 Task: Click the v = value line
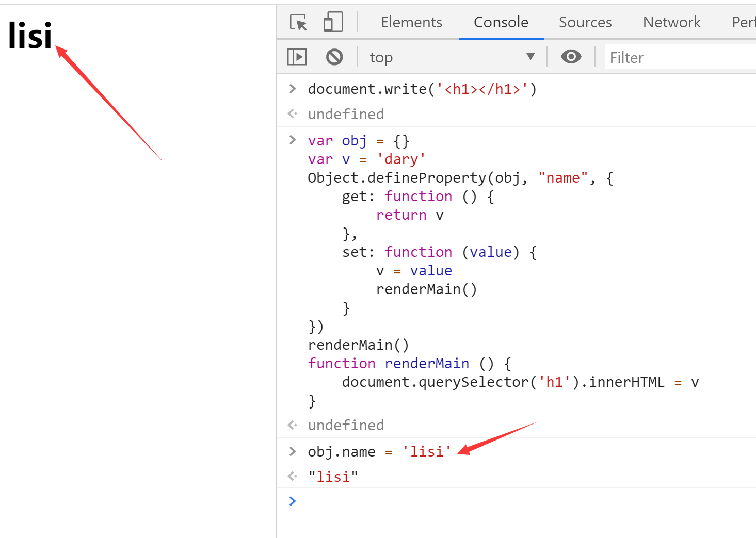click(414, 271)
